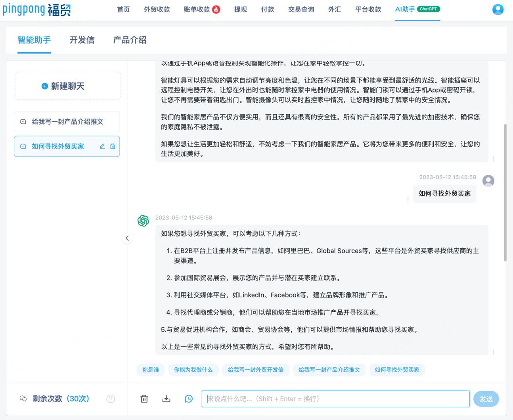Start a new chat with 新建聊天
Image resolution: width=513 pixels, height=420 pixels.
[67, 86]
